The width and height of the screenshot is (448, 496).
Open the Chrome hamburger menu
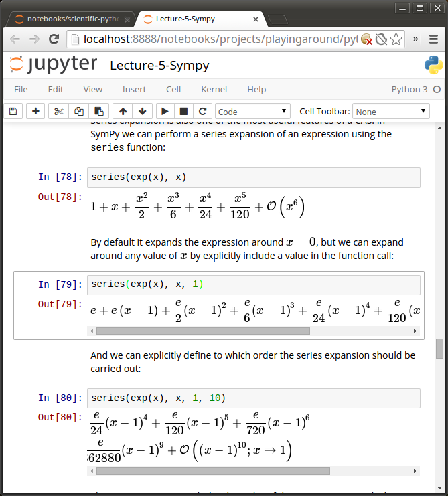point(433,39)
